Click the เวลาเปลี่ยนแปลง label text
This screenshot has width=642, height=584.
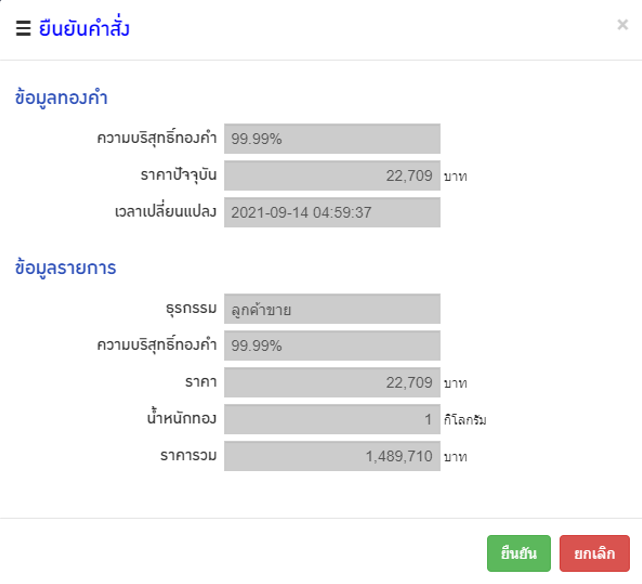click(x=167, y=212)
